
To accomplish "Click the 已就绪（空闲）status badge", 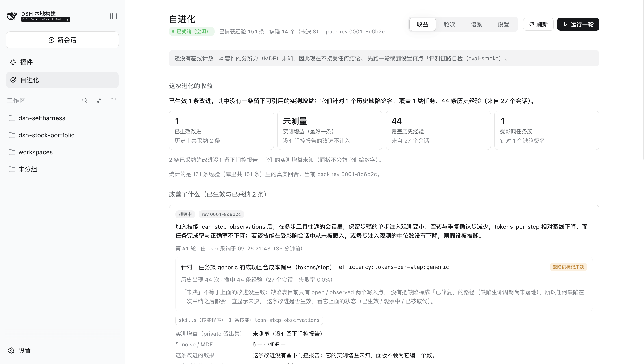I will (191, 31).
